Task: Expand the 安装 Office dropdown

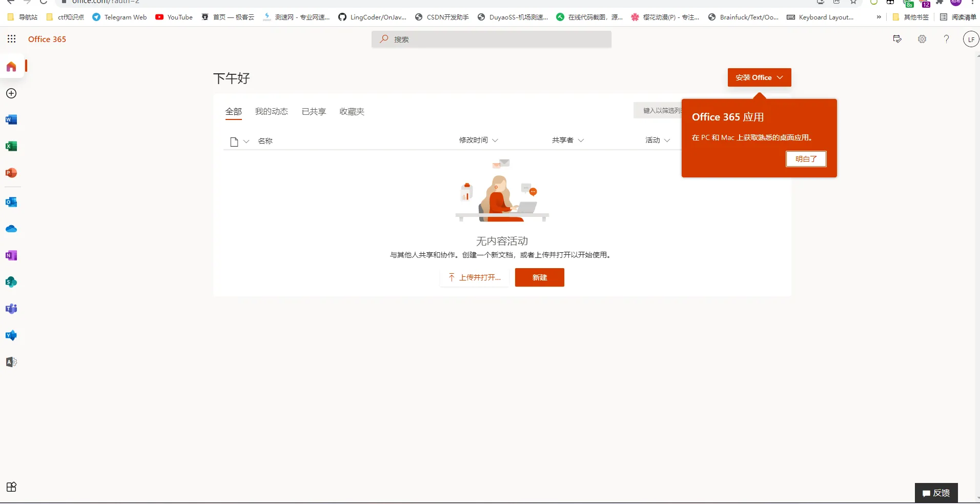Action: click(780, 77)
